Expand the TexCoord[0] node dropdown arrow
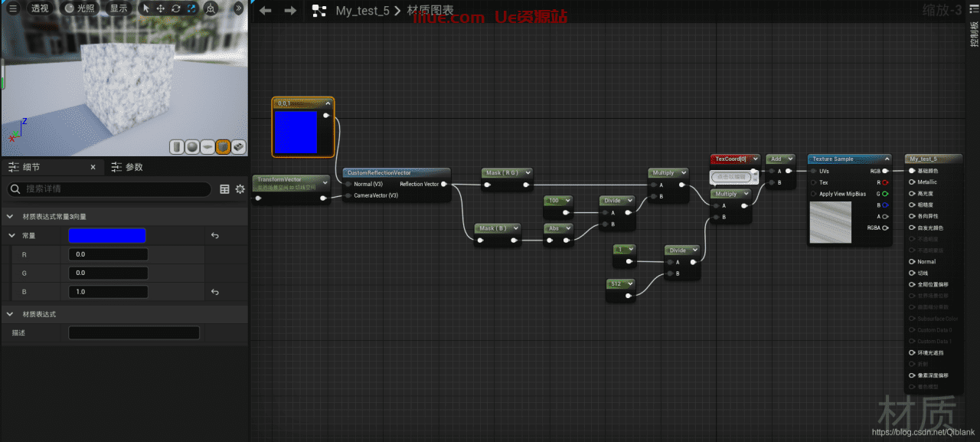The width and height of the screenshot is (980, 442). click(755, 159)
